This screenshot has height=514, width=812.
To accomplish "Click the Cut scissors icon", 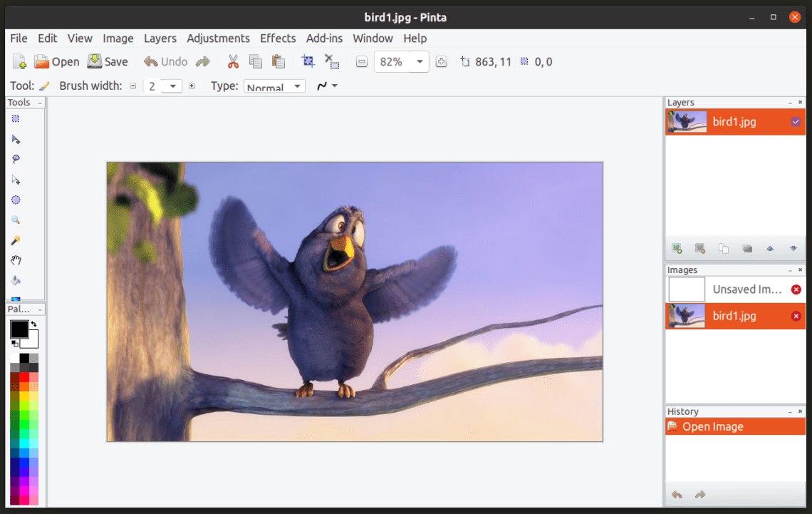I will (x=232, y=62).
